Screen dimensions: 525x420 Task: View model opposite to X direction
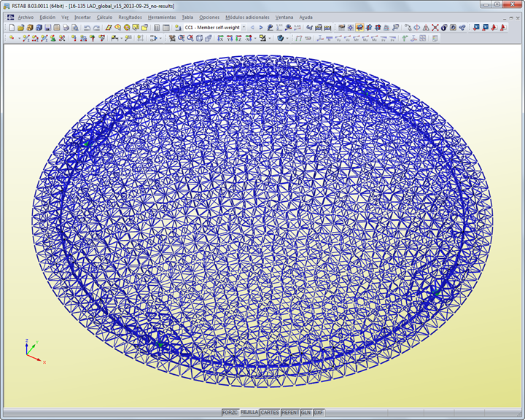(248, 38)
